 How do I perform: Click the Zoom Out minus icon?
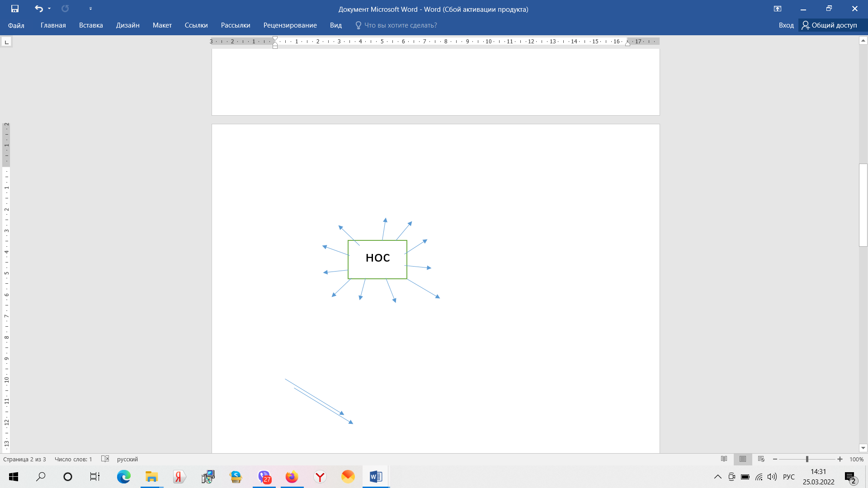click(775, 459)
